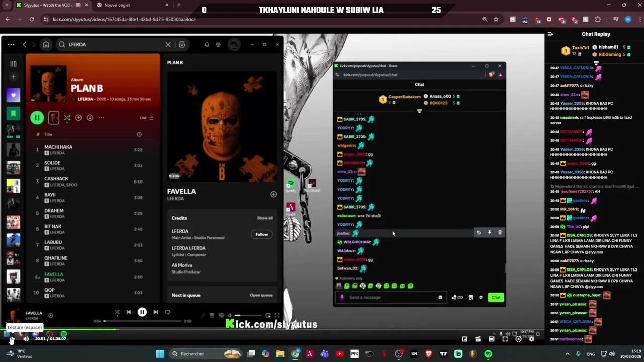Mute Kick video player volume
Viewport: 644px width, 362px height.
(x=26, y=339)
